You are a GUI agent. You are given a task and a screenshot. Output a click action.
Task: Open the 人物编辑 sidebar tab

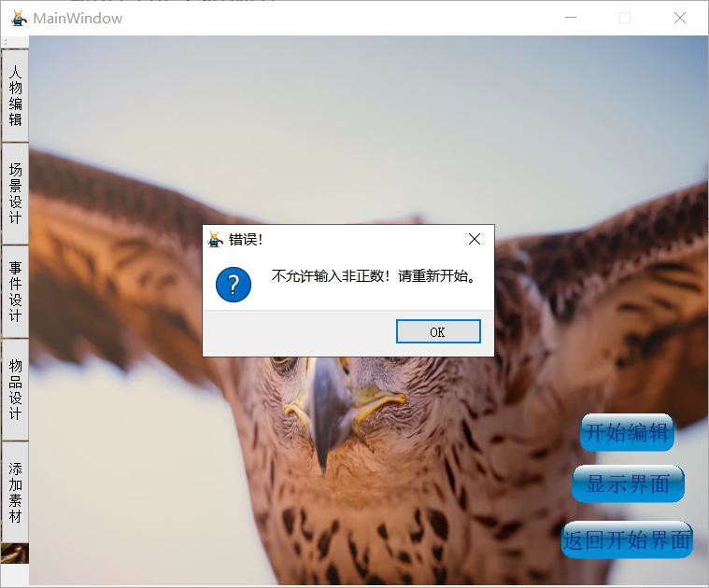(x=15, y=96)
